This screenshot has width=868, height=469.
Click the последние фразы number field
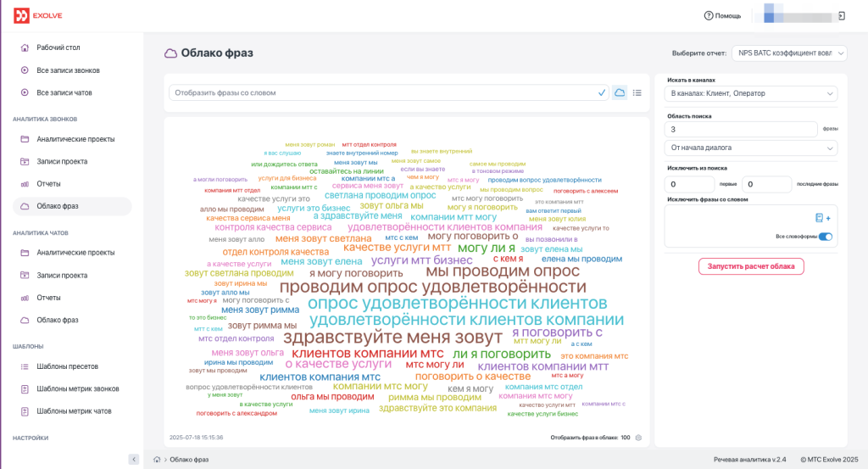point(766,184)
